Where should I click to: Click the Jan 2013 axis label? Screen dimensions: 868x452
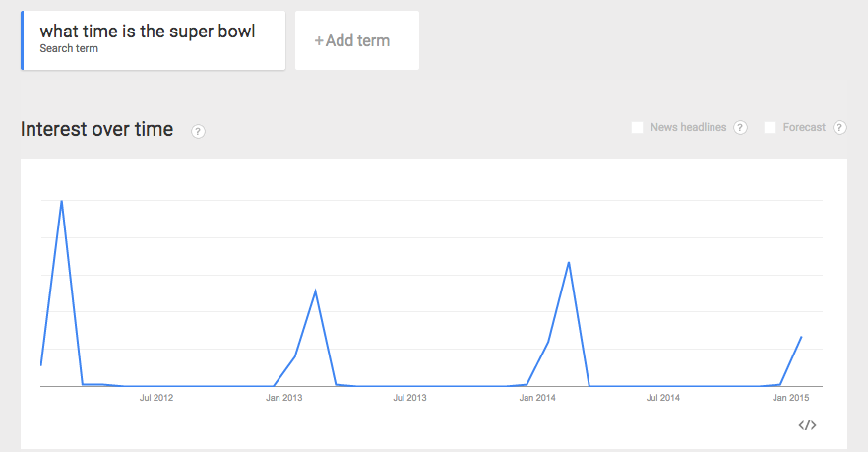pyautogui.click(x=284, y=398)
